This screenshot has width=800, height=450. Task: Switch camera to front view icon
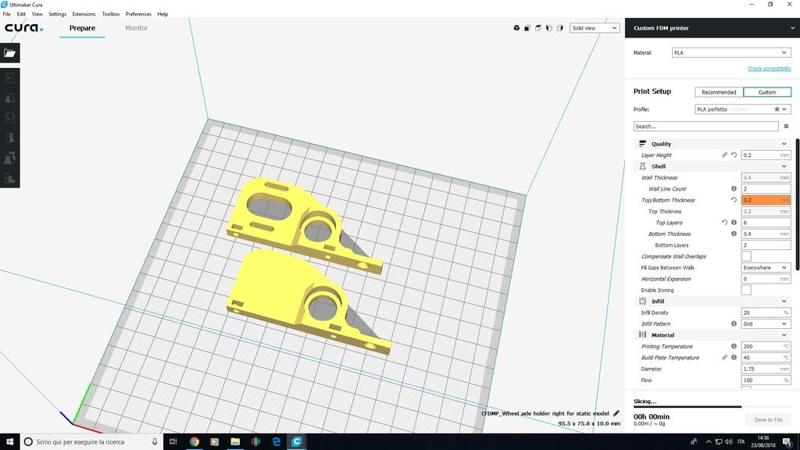click(527, 28)
